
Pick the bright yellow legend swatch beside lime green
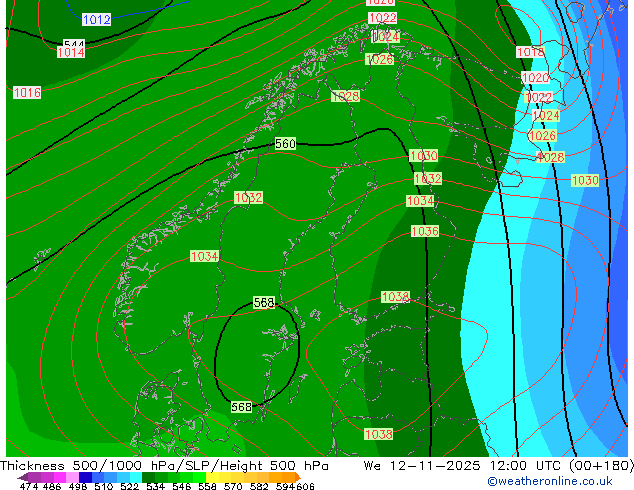(212, 477)
